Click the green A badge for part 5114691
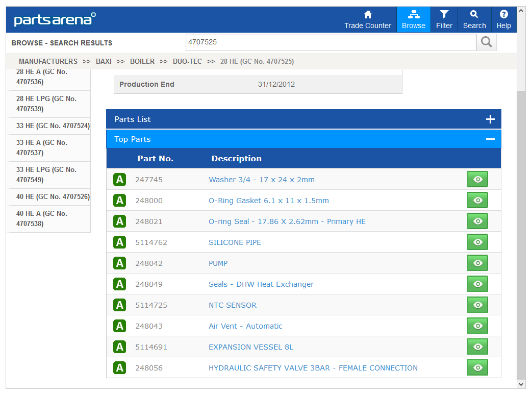 coord(119,347)
